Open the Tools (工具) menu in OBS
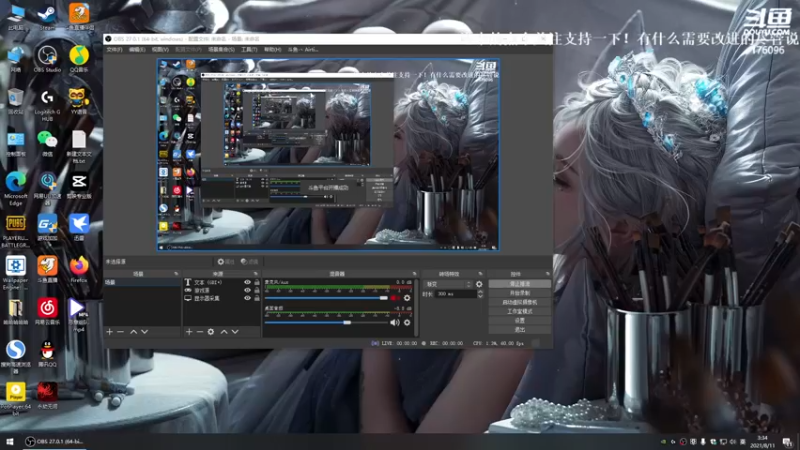This screenshot has height=450, width=800. coord(249,49)
